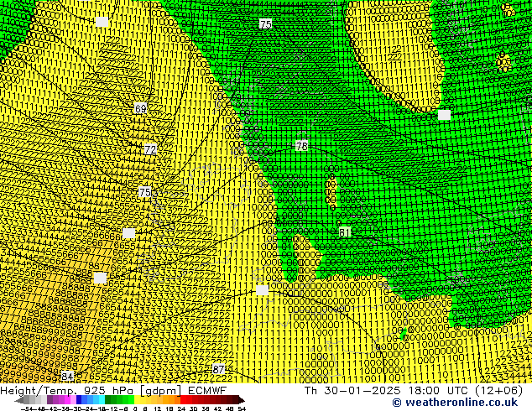The width and height of the screenshot is (532, 411).
Task: Select the 'Height/Temp. 925 hPa [gdpm]' title text
Action: [x=91, y=391]
